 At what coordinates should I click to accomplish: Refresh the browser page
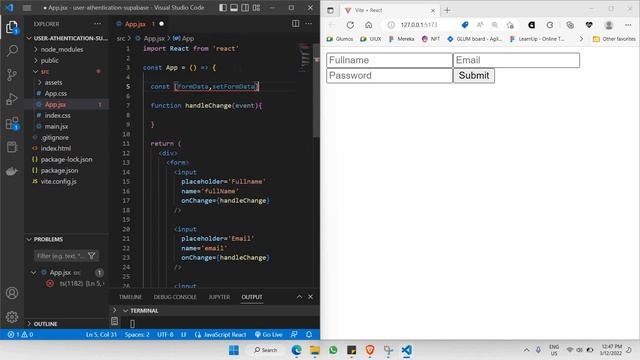(350, 25)
